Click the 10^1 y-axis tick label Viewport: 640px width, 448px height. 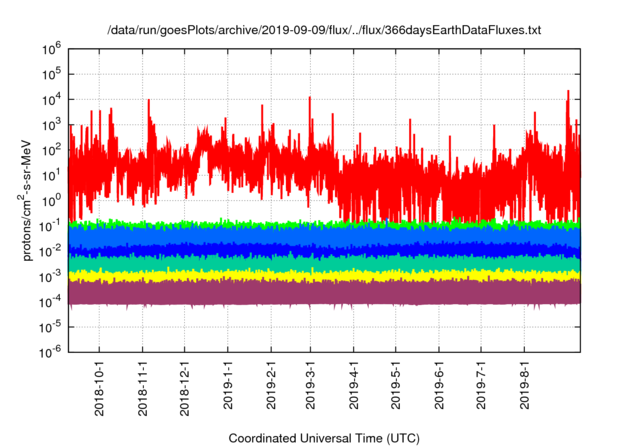51,176
